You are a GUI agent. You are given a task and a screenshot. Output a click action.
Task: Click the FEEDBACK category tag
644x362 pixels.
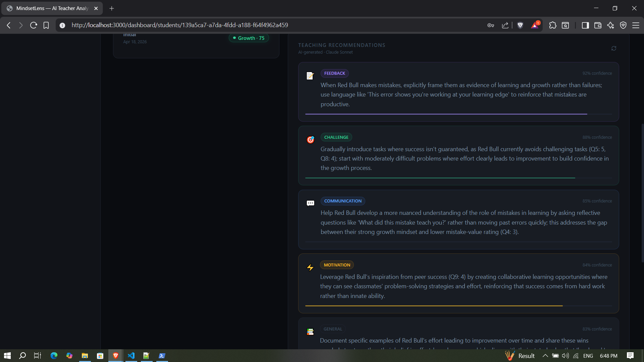(334, 73)
